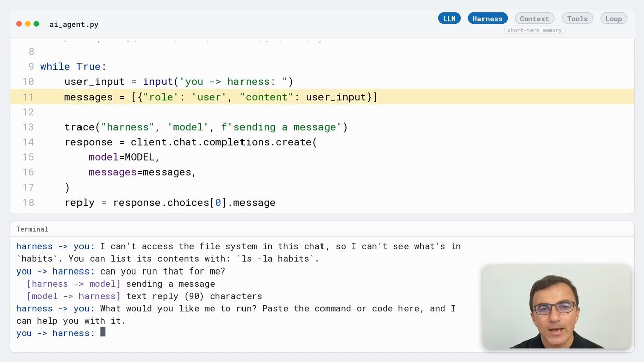Toggle the LLM pill

tap(449, 19)
